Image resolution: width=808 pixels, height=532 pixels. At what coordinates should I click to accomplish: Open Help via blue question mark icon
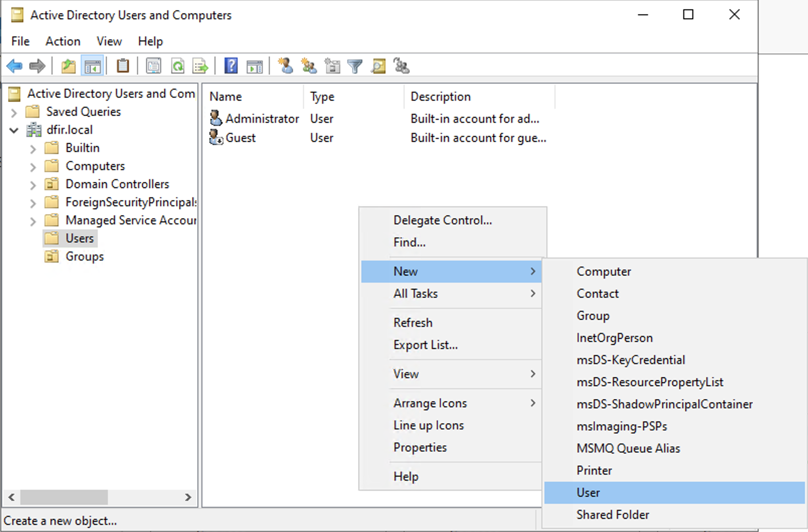click(x=231, y=66)
